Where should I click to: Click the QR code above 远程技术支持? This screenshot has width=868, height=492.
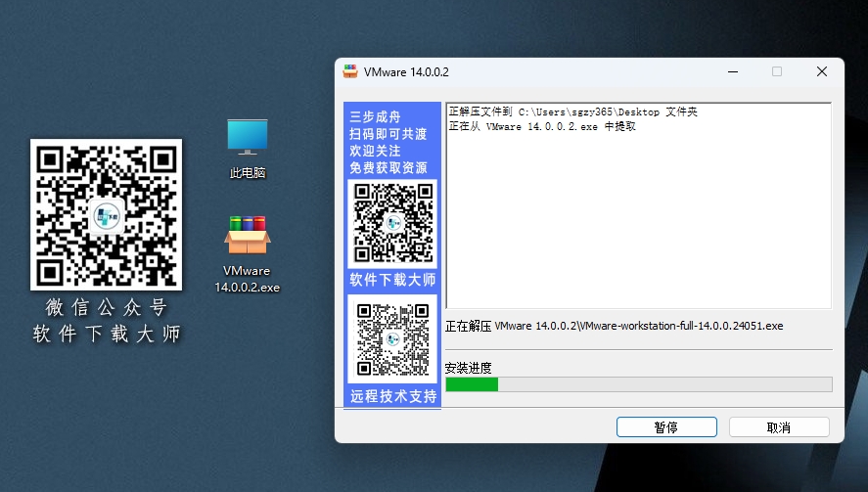[392, 338]
